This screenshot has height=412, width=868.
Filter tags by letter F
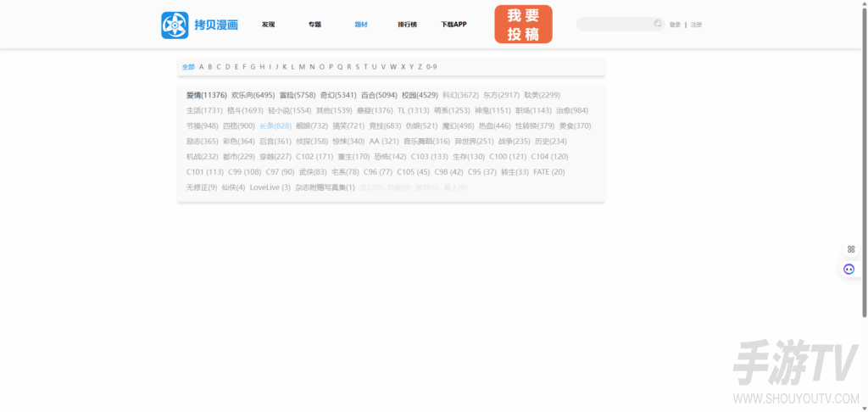coord(244,67)
